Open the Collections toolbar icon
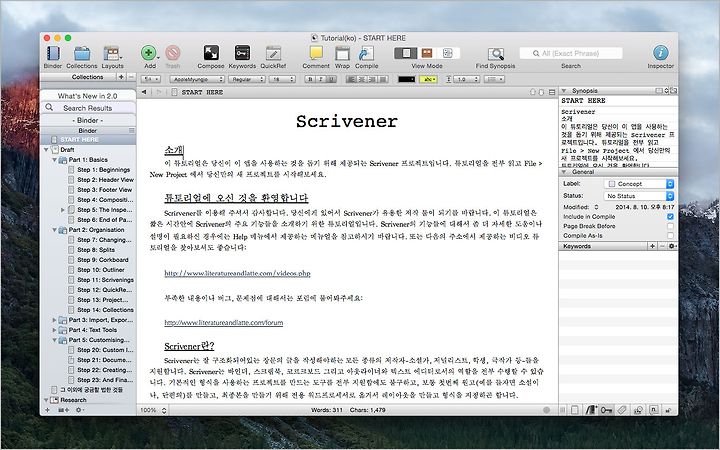The height and width of the screenshot is (450, 720). 82,53
